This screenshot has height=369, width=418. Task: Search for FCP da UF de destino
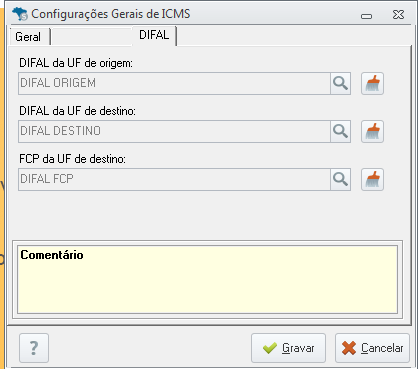click(340, 179)
